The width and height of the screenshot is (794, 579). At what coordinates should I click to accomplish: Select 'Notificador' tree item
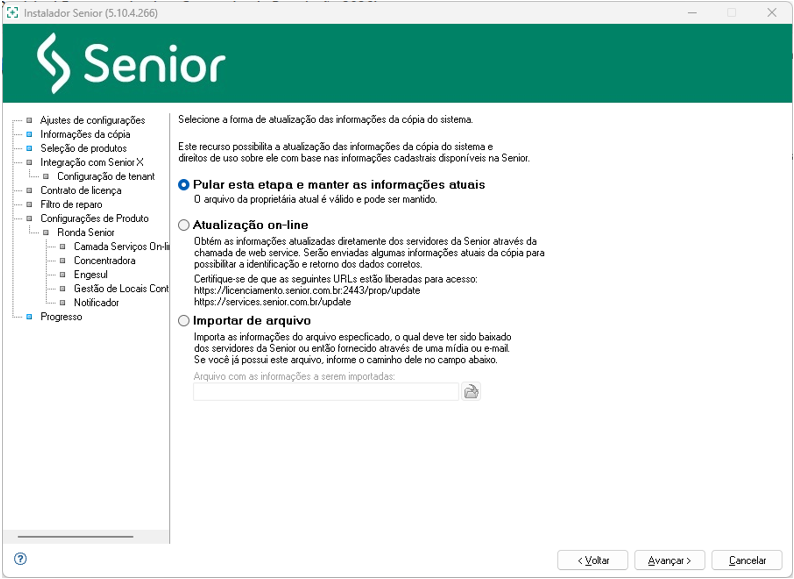tap(96, 302)
